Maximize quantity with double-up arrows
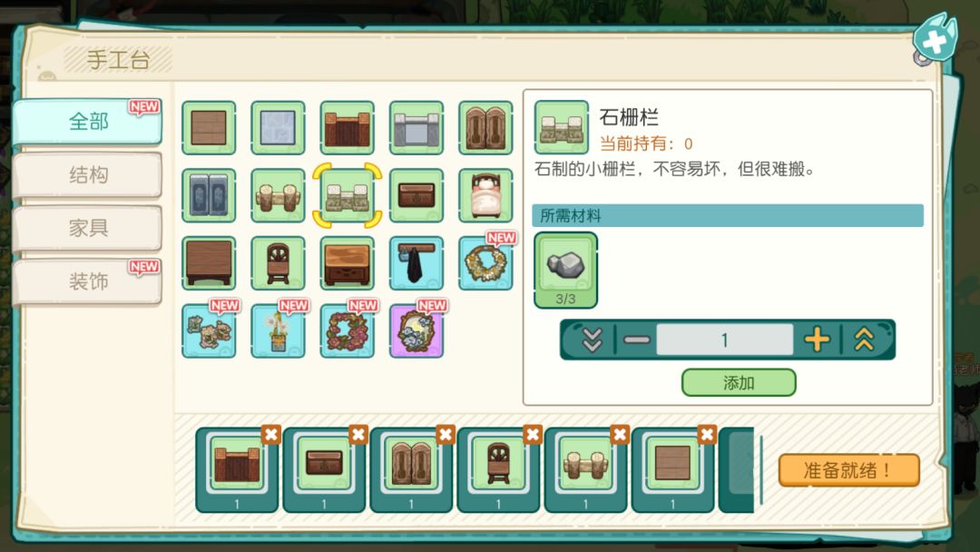980x552 pixels. click(865, 340)
